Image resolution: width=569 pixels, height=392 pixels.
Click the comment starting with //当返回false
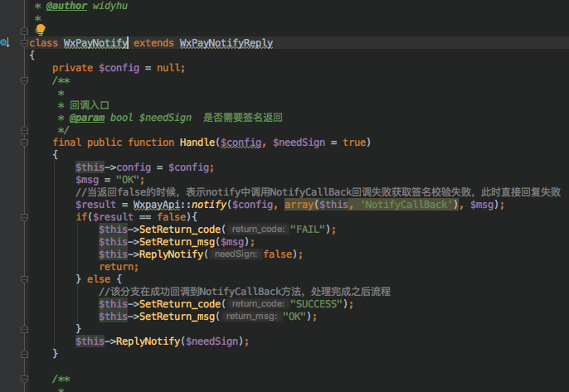pos(318,192)
